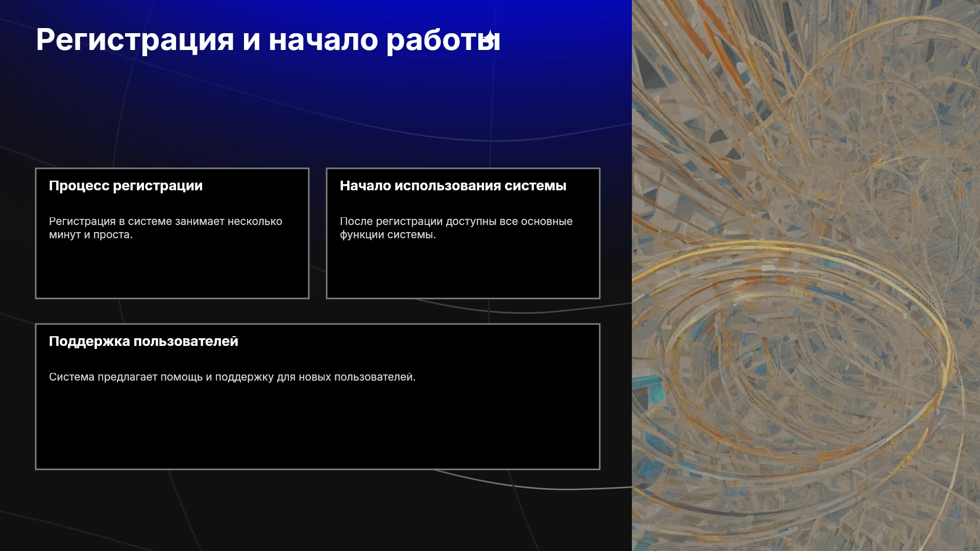980x551 pixels.
Task: Click the word 'Регистрация' in the title
Action: coord(135,40)
